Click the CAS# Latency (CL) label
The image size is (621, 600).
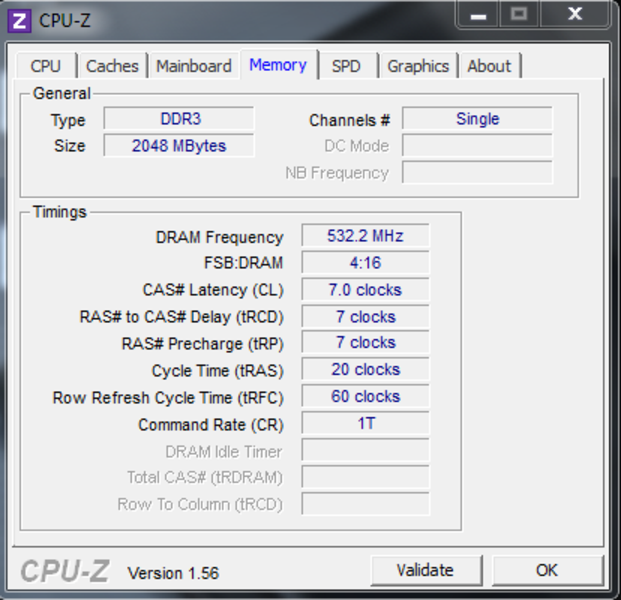(213, 290)
